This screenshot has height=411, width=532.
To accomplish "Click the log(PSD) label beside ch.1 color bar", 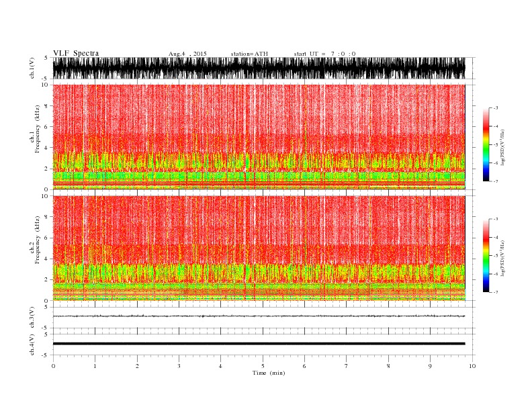I will point(502,148).
